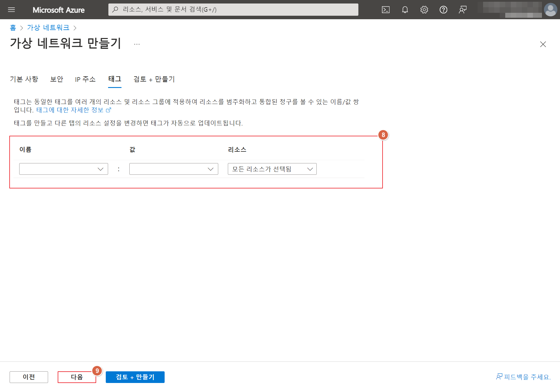The image size is (560, 392).
Task: Click the Azure resource search box
Action: pyautogui.click(x=233, y=10)
